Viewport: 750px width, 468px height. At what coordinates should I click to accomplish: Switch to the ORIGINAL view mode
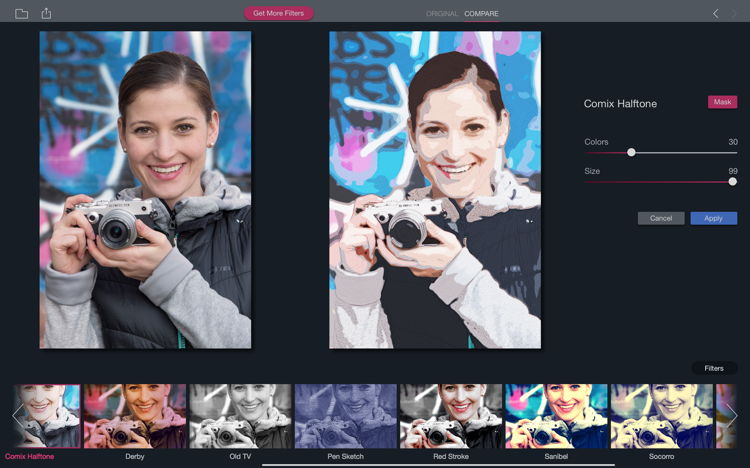tap(441, 14)
